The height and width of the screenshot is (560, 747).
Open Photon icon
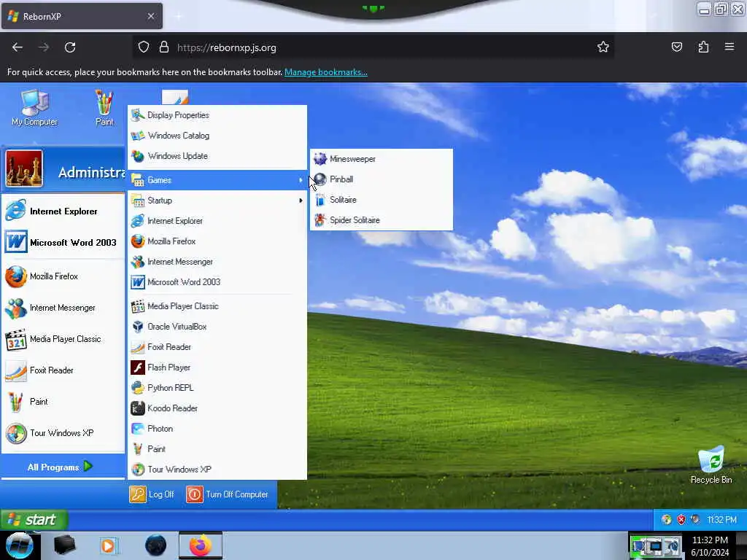coord(138,429)
